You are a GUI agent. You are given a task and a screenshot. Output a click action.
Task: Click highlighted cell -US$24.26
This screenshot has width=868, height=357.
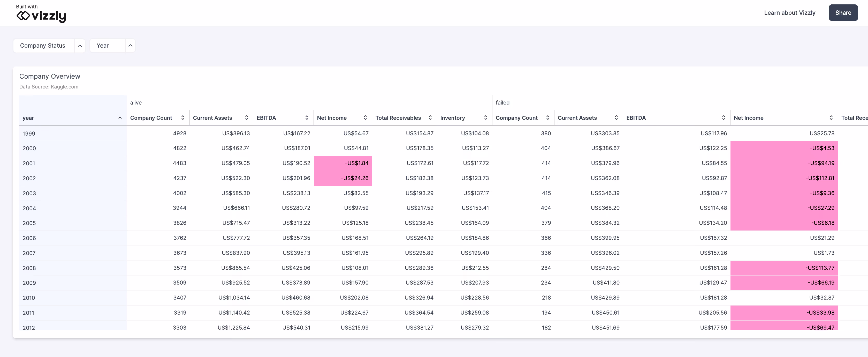pyautogui.click(x=343, y=178)
